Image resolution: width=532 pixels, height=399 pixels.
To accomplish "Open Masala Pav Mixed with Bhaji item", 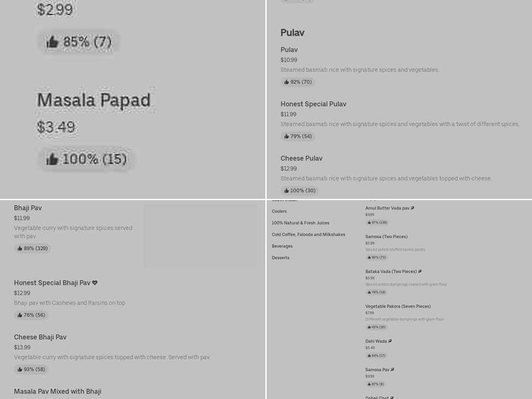I will [x=58, y=392].
